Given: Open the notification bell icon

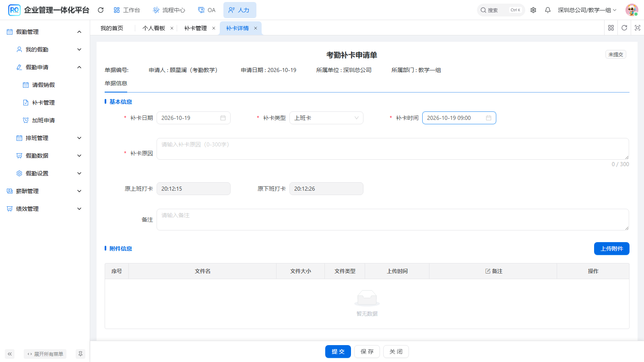Looking at the screenshot, I should pyautogui.click(x=548, y=10).
